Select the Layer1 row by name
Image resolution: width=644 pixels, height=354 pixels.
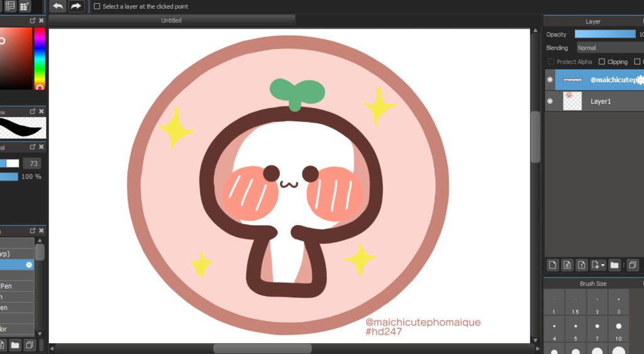[601, 101]
